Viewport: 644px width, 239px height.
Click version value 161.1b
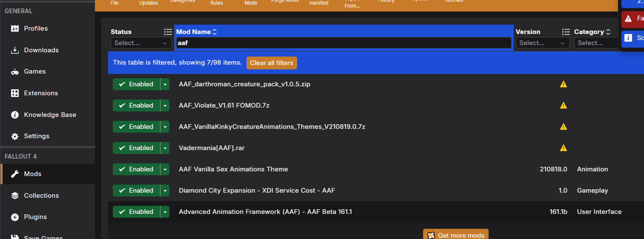[558, 212]
